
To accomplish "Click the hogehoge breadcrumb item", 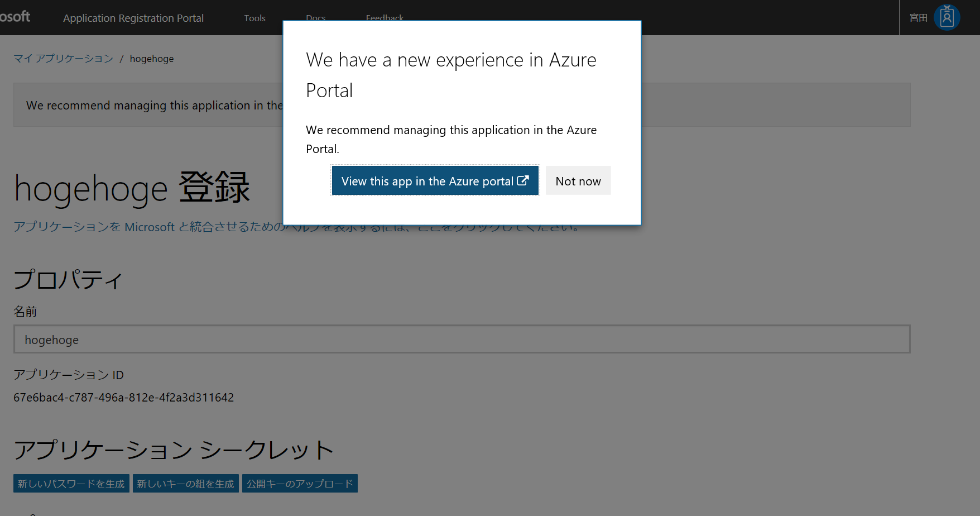I will click(x=152, y=59).
